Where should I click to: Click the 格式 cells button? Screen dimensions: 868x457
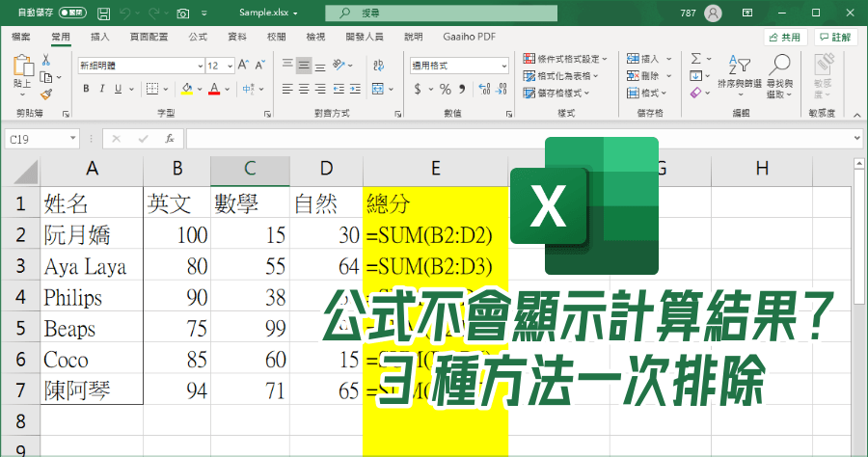coord(646,93)
